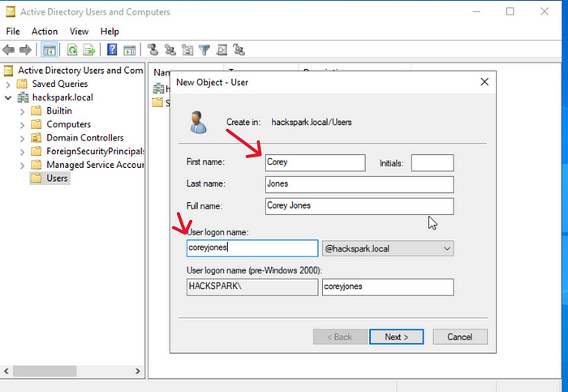Open the @hackspark.local UPN suffix dropdown
The height and width of the screenshot is (392, 568).
(x=388, y=248)
